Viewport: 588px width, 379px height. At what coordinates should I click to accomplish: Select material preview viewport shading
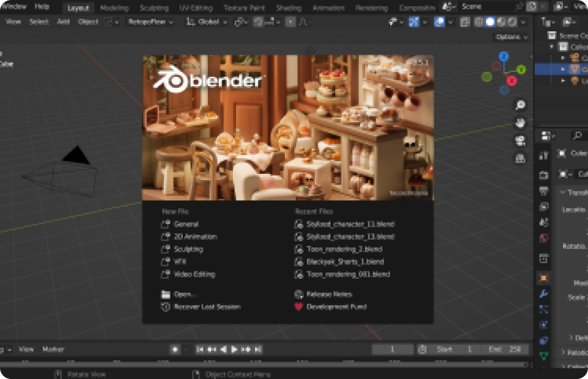pyautogui.click(x=501, y=22)
